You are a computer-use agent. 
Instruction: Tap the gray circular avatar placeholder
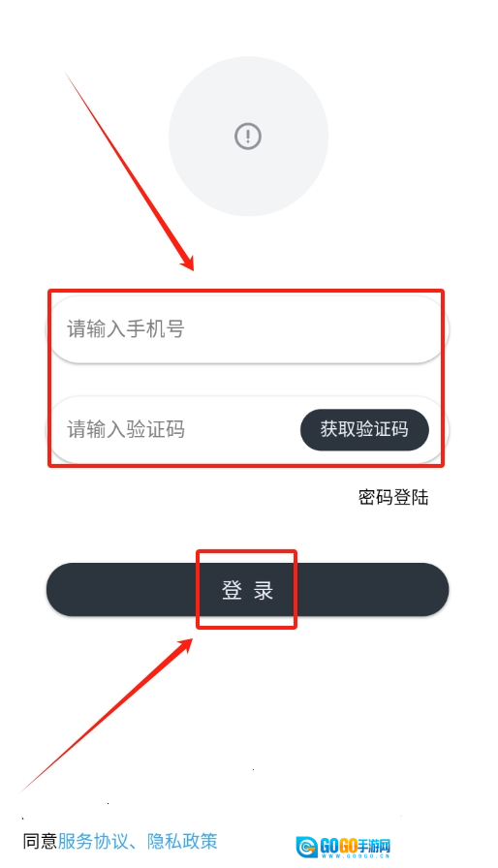click(248, 137)
